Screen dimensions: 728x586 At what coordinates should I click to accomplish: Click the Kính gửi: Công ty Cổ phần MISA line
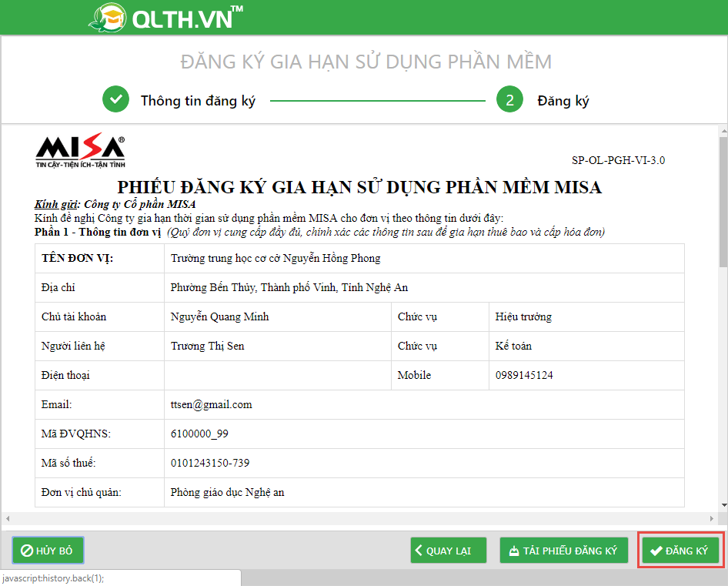115,204
